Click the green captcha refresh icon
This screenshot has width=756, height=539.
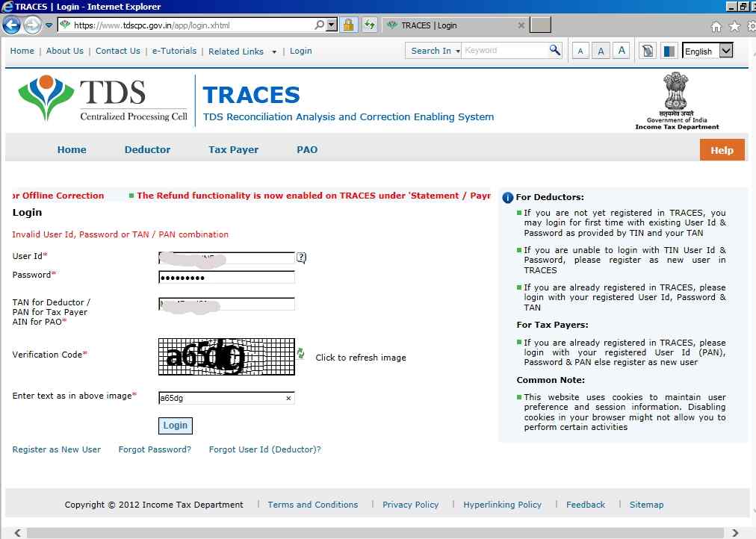coord(300,354)
